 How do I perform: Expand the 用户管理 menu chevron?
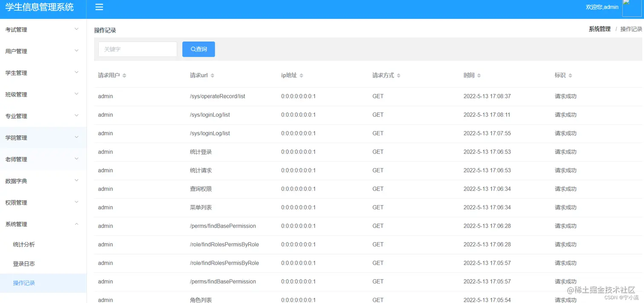pos(77,51)
